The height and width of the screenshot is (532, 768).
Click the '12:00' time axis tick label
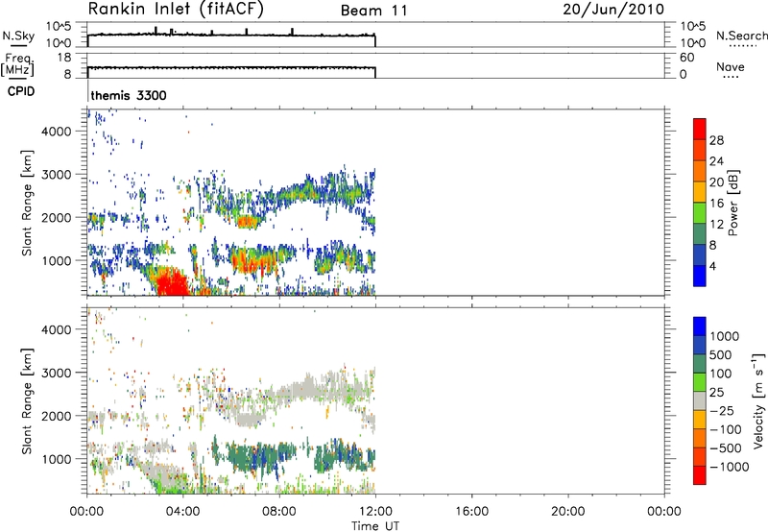375,512
